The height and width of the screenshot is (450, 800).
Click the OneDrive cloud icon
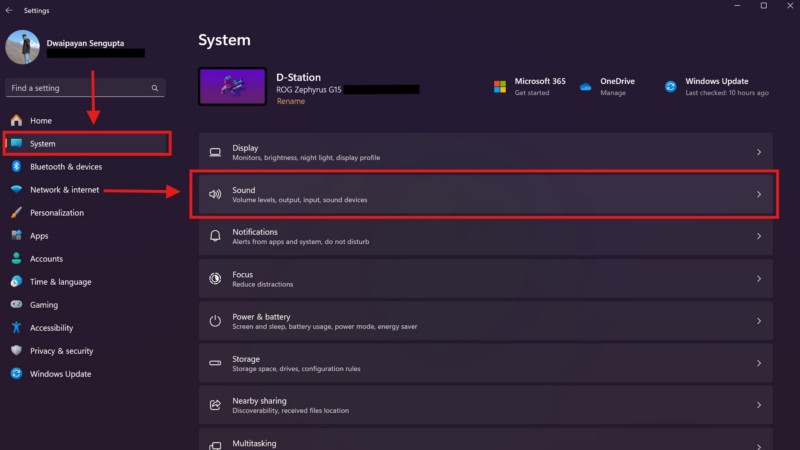click(x=585, y=87)
